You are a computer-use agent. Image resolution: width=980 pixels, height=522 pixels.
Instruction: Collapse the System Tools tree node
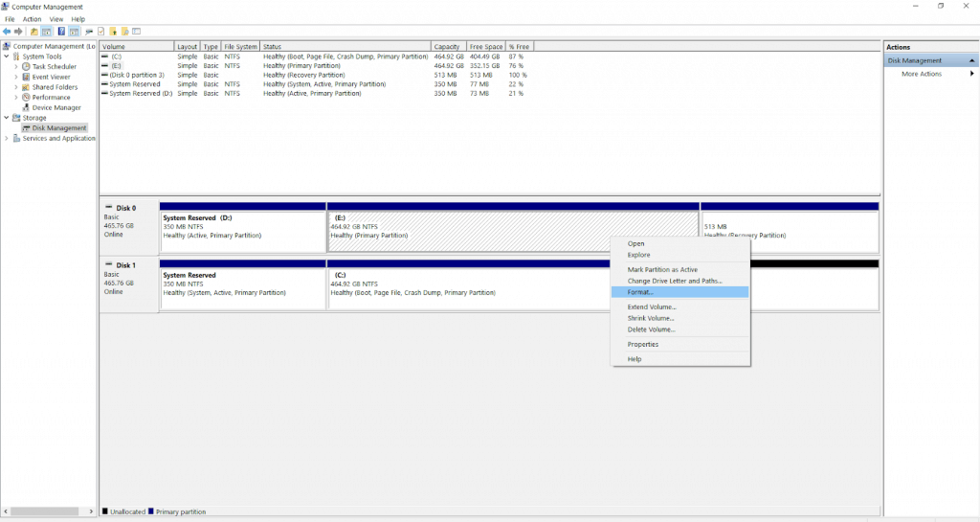point(7,57)
